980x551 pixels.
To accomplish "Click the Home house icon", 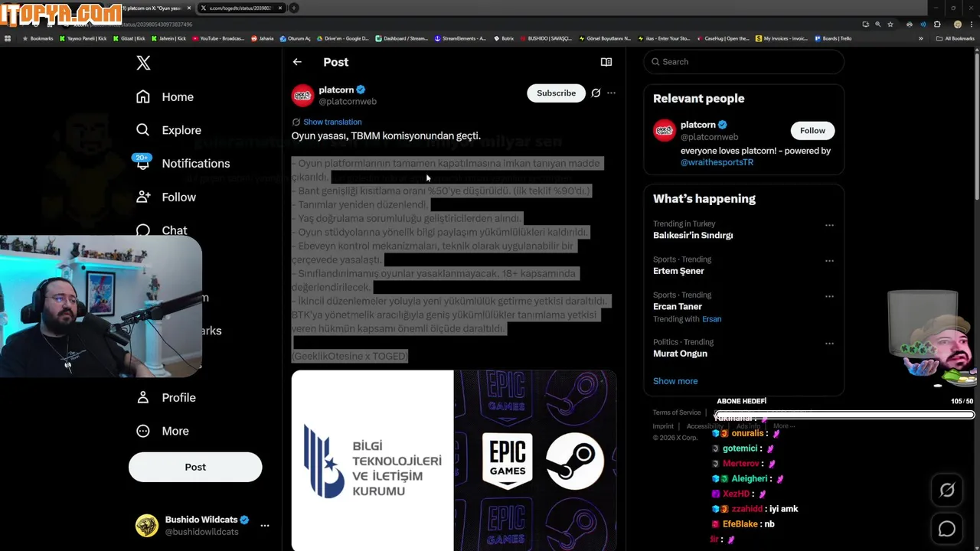I will [143, 96].
